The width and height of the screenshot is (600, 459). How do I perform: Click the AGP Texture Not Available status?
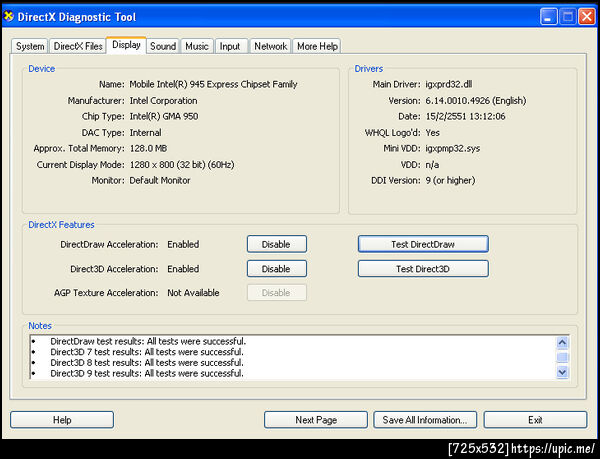click(193, 293)
